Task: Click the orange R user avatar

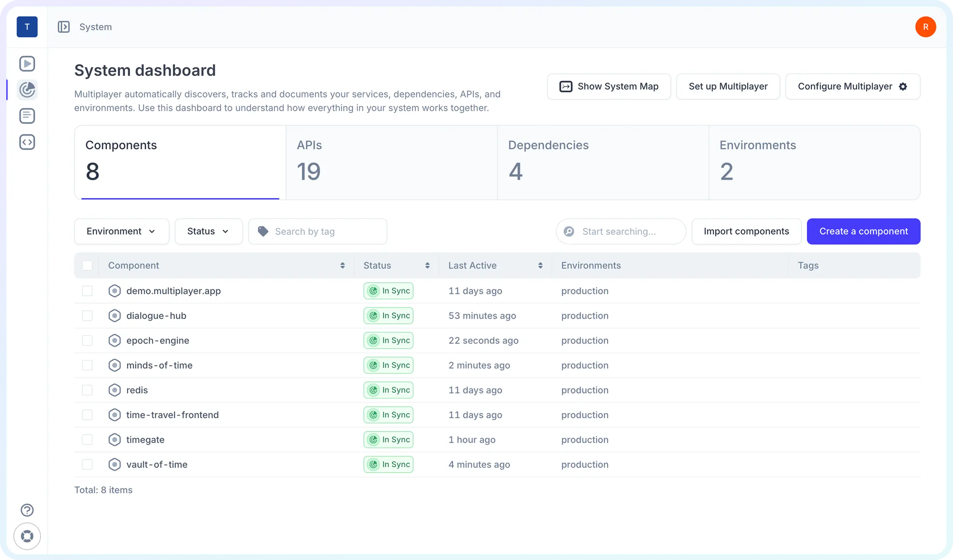Action: (925, 27)
